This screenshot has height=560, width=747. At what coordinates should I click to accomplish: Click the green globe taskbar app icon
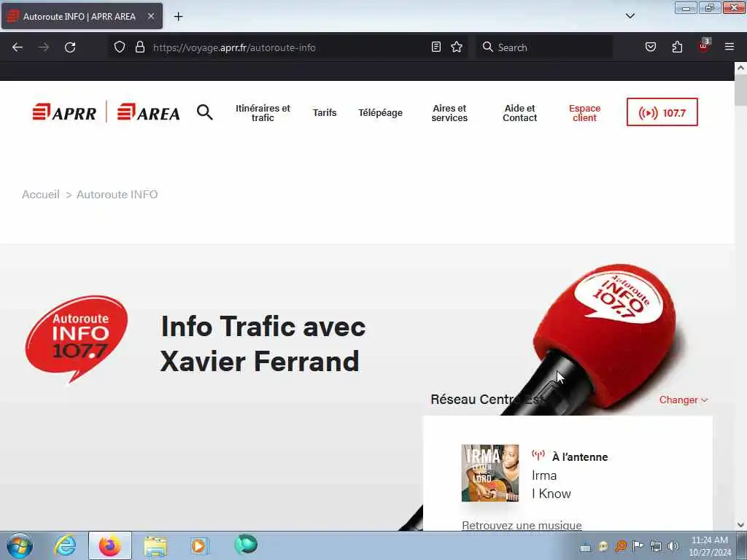tap(246, 544)
